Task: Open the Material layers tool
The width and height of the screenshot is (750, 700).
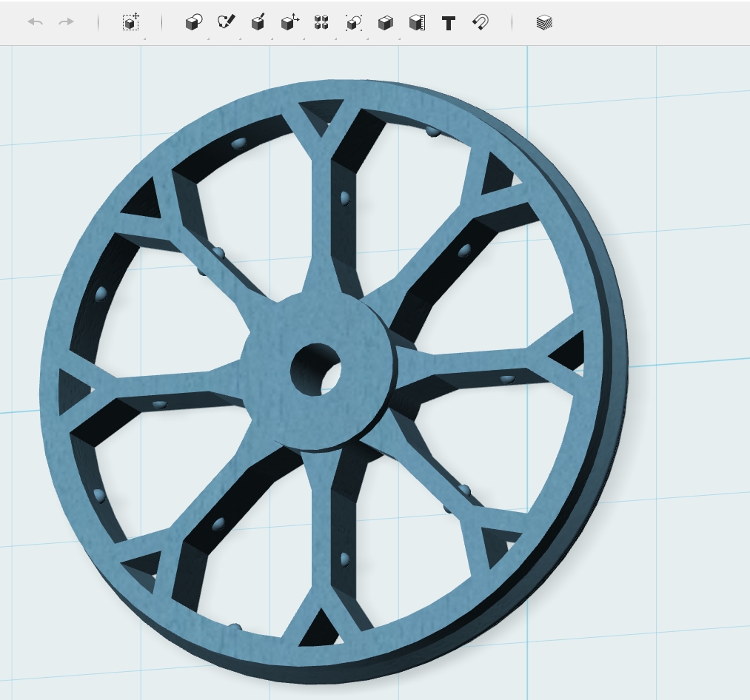Action: click(x=544, y=22)
